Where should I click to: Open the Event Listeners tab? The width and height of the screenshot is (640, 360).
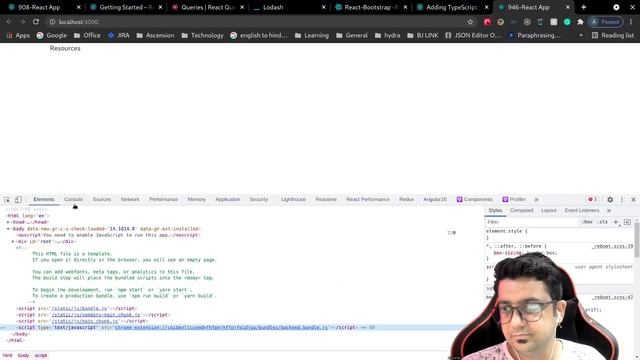click(x=582, y=211)
